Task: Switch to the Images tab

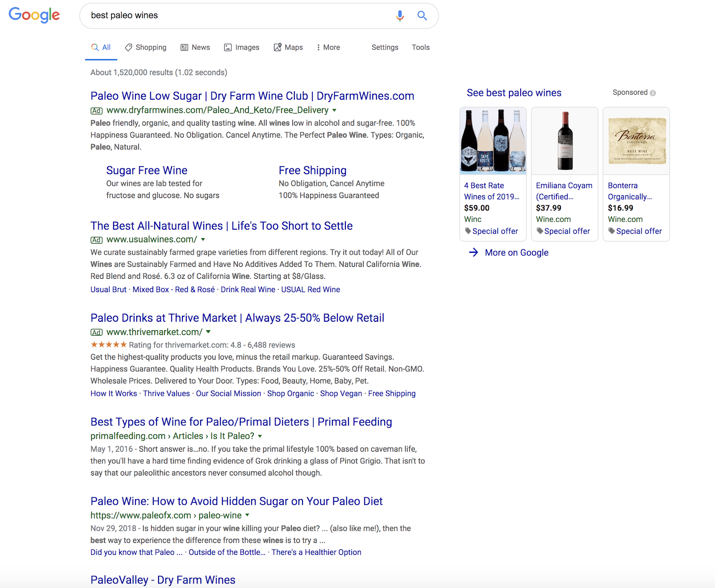Action: (x=242, y=47)
